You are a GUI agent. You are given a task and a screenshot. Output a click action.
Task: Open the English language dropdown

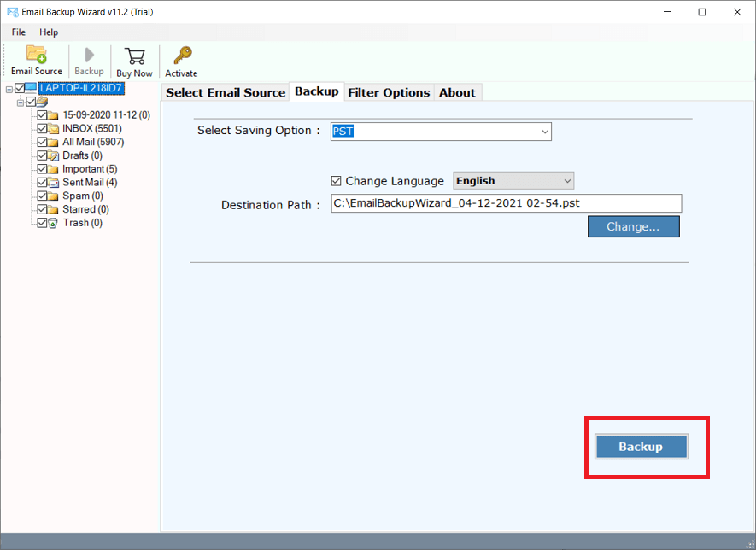tap(567, 180)
